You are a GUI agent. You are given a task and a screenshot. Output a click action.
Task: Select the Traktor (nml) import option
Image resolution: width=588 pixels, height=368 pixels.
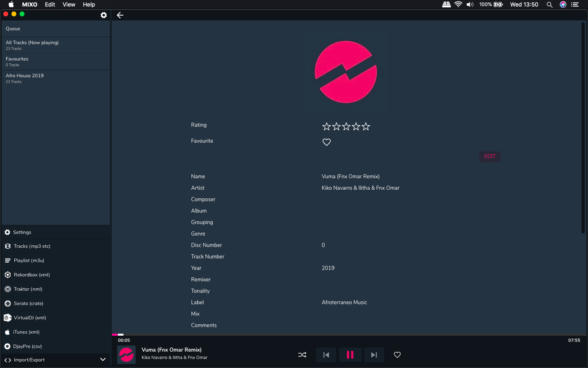click(x=28, y=289)
